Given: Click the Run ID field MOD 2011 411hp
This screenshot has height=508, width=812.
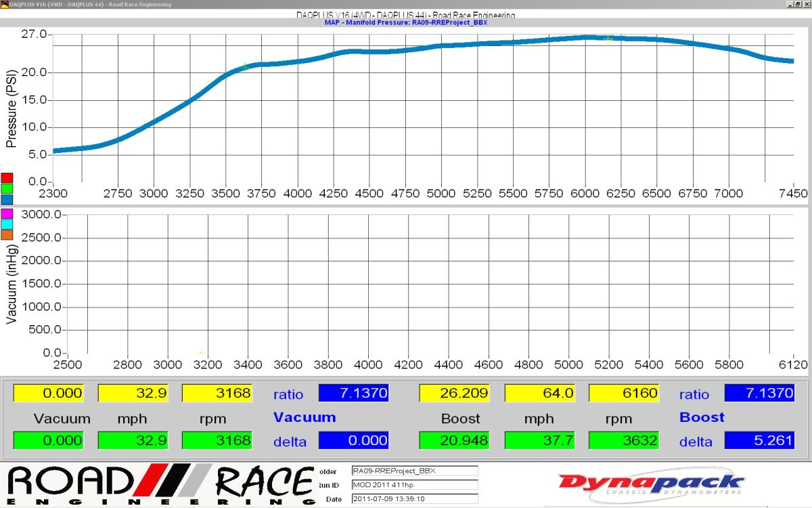Looking at the screenshot, I should (x=414, y=484).
